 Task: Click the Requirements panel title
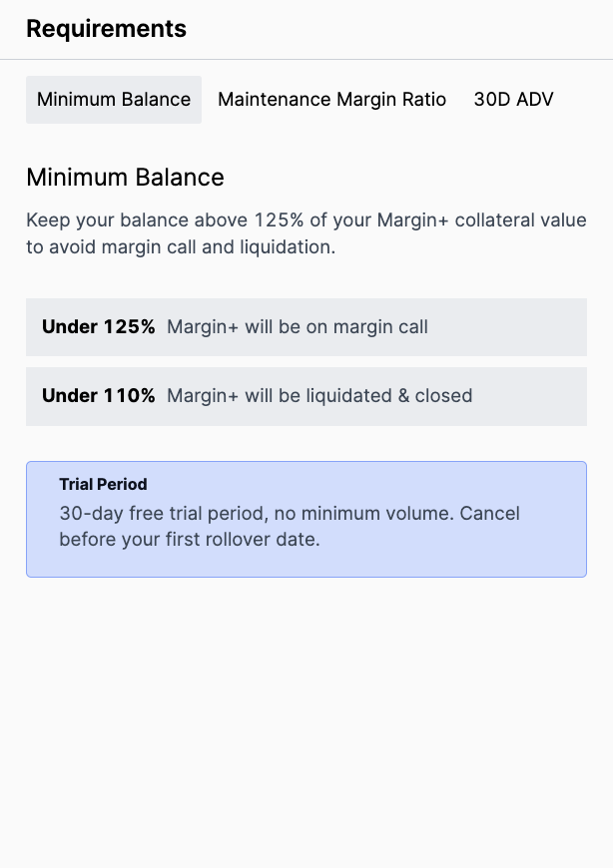click(x=106, y=29)
